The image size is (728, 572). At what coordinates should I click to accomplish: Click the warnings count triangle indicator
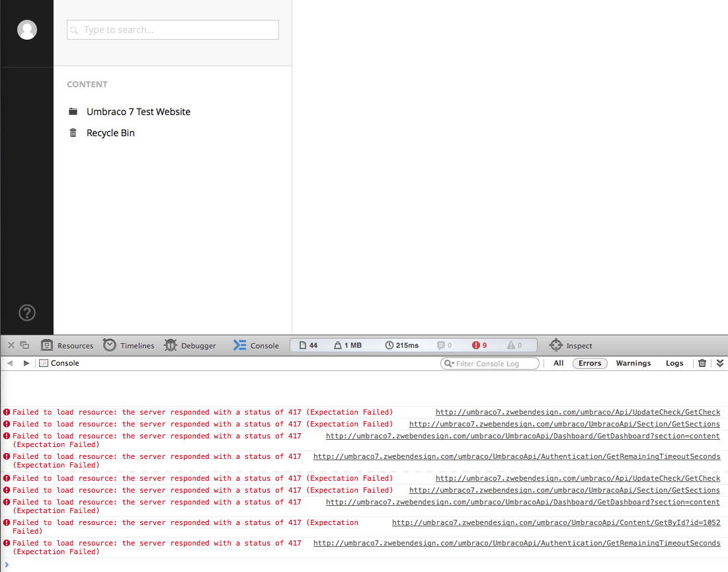click(x=514, y=345)
